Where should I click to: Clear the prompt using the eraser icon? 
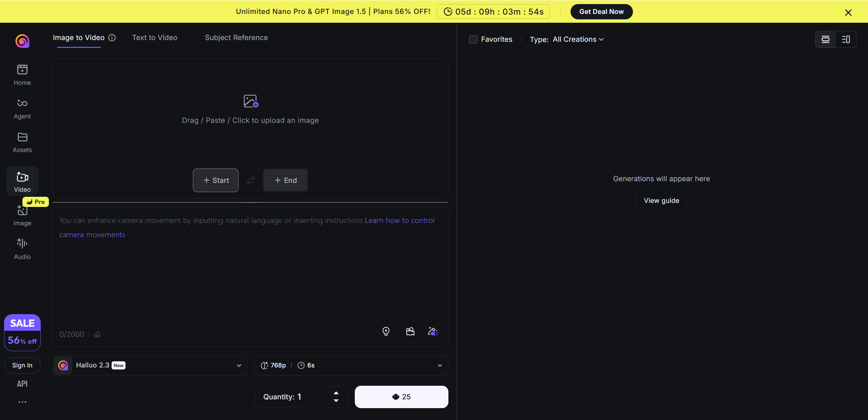[x=97, y=334]
